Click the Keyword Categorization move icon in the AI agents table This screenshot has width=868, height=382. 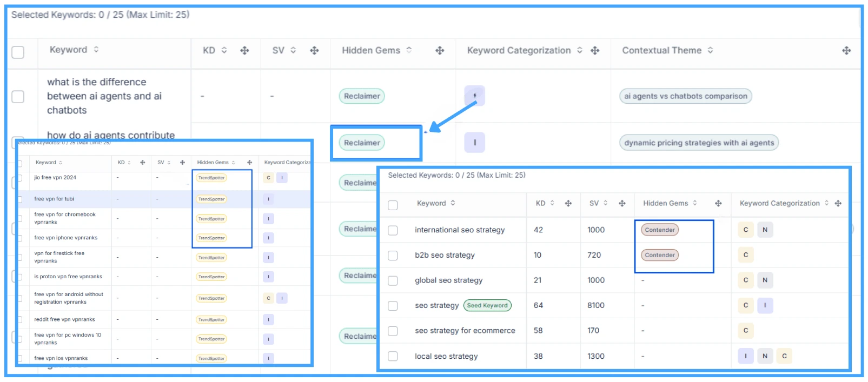tap(595, 50)
